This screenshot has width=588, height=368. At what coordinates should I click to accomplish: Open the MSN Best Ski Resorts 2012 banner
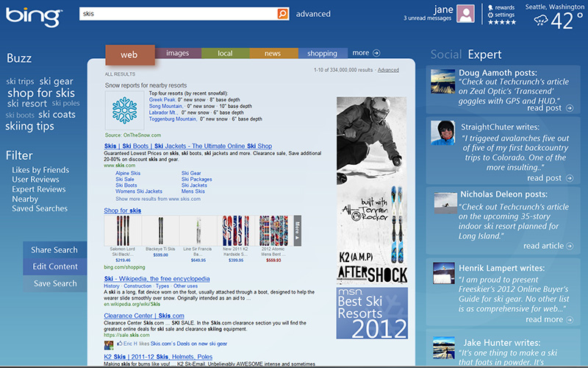click(372, 314)
